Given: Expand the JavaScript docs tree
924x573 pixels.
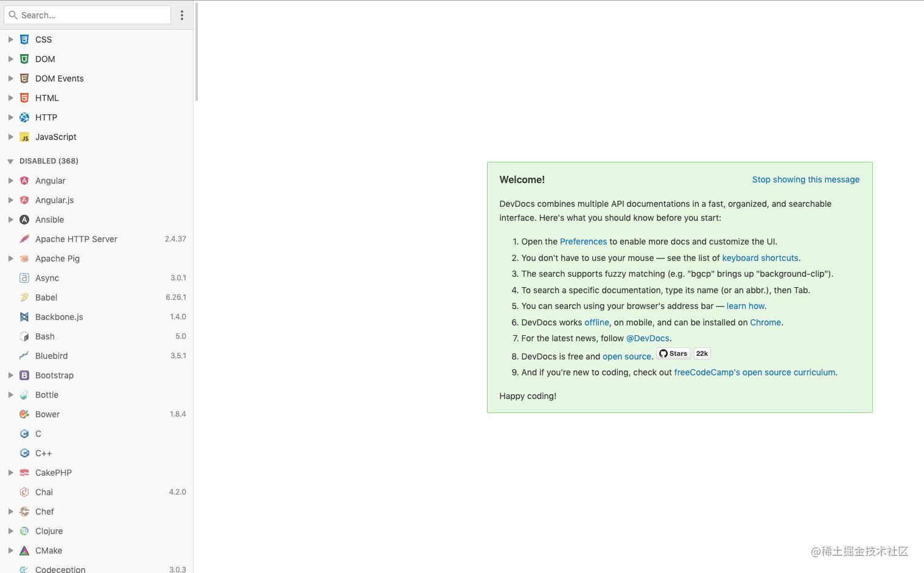Looking at the screenshot, I should tap(10, 137).
